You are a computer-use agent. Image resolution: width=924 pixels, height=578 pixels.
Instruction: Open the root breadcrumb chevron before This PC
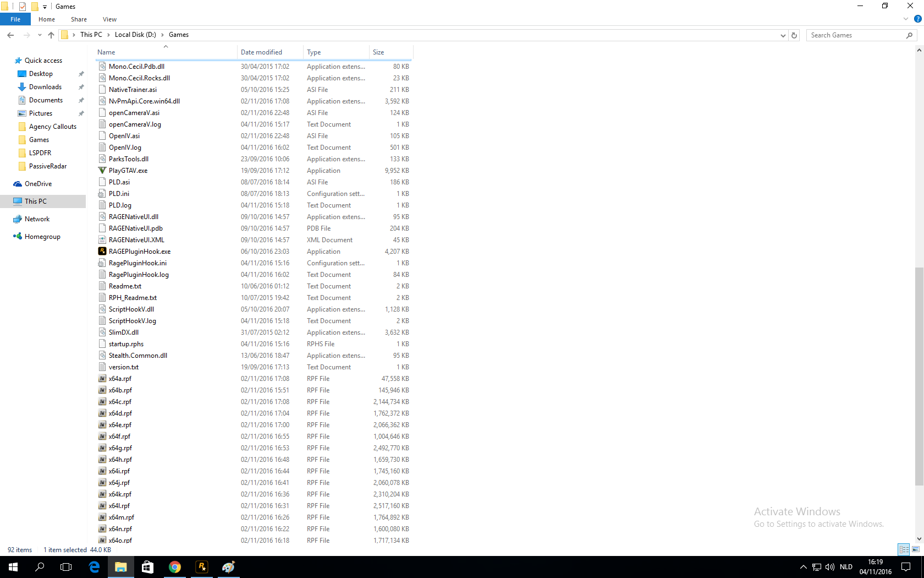74,35
